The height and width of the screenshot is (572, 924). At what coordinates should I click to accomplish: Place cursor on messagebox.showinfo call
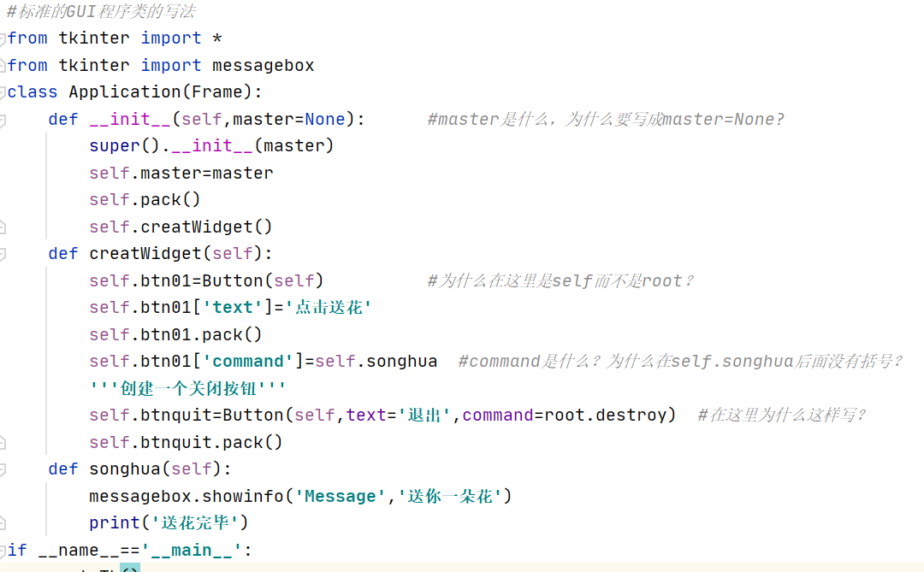point(187,496)
